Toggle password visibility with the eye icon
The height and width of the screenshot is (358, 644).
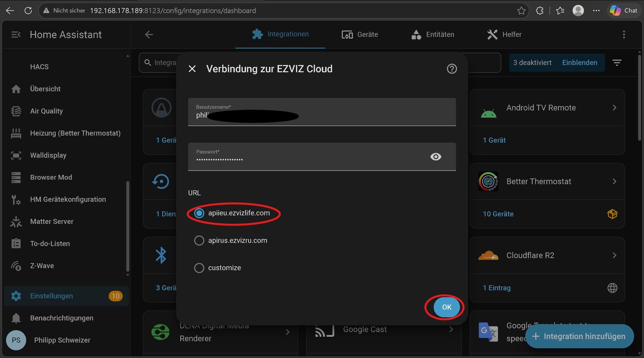click(x=436, y=156)
